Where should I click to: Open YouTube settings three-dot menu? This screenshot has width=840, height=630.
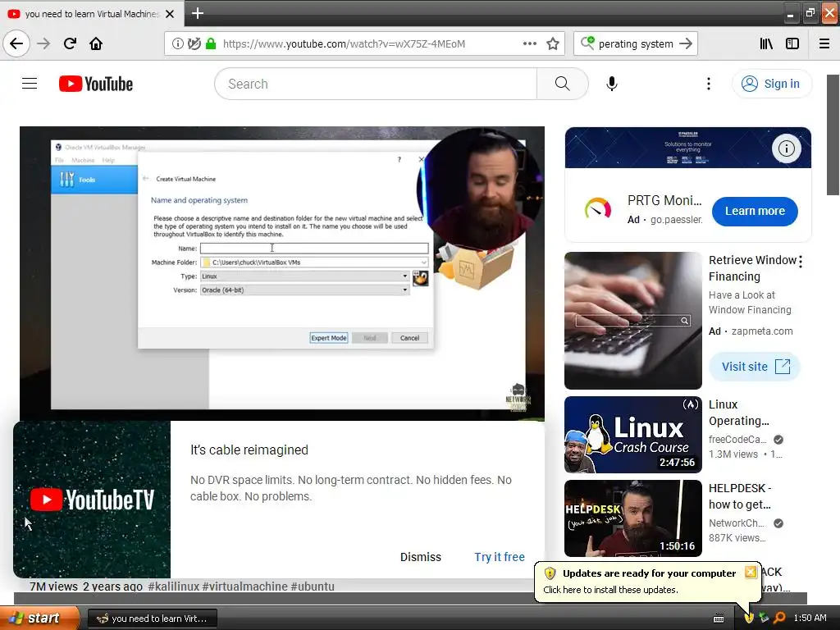[708, 84]
